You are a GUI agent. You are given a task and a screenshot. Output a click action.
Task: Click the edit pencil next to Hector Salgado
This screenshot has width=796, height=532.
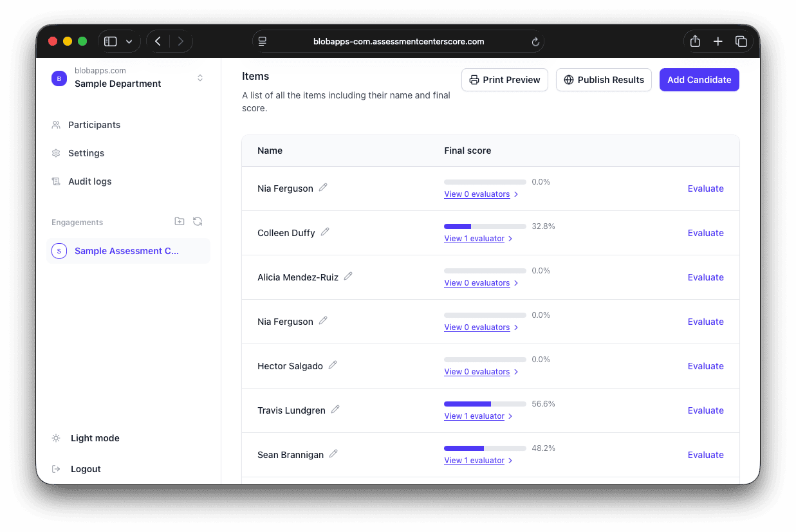[x=333, y=365]
